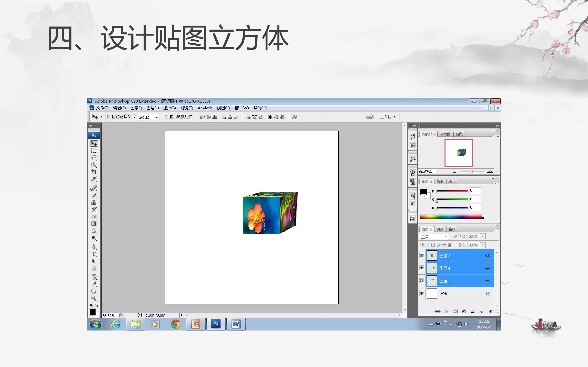Click the Eraser tool icon
This screenshot has height=367, width=588.
94,217
